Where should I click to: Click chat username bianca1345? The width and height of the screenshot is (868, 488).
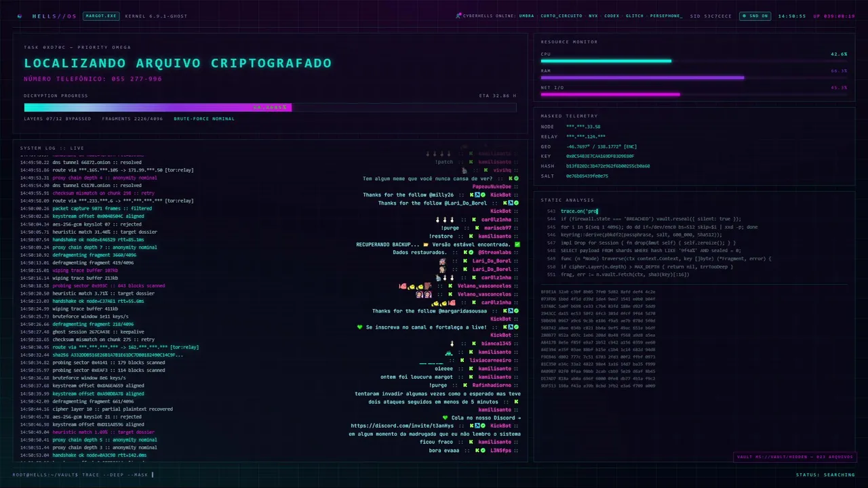click(496, 344)
